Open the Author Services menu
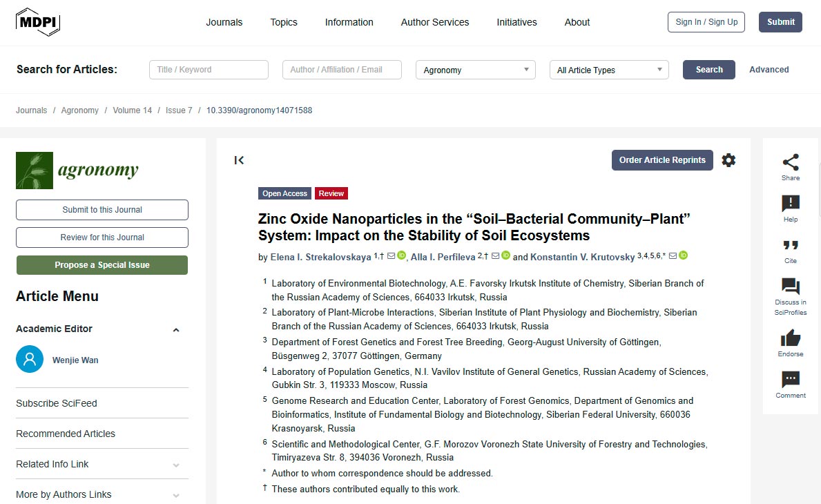This screenshot has width=821, height=504. 434,22
